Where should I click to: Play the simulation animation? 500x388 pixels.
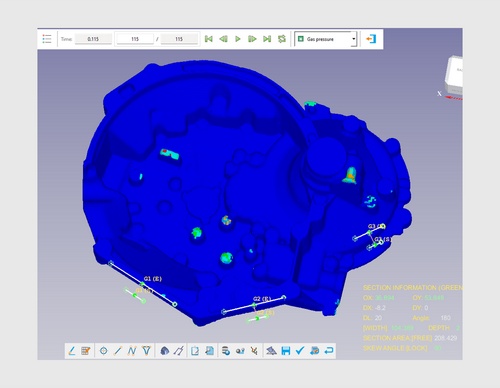pyautogui.click(x=238, y=39)
